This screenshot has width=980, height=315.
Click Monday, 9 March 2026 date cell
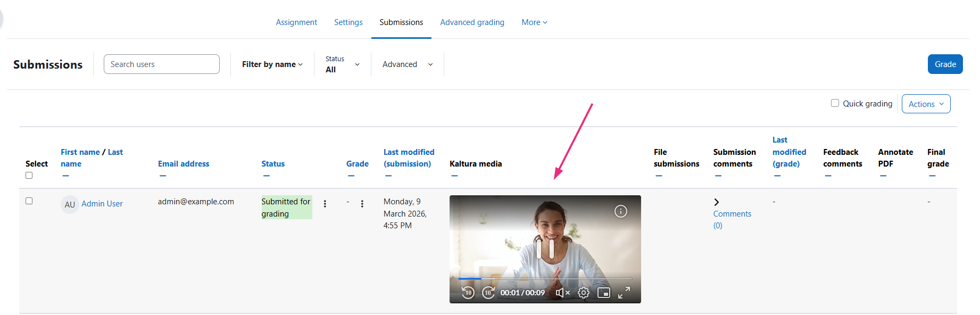(405, 213)
